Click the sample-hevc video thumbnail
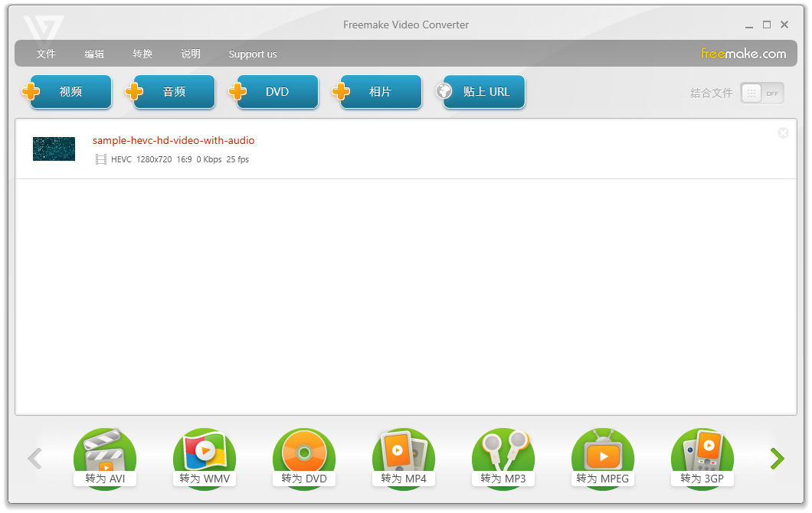Image resolution: width=812 pixels, height=513 pixels. click(x=54, y=149)
